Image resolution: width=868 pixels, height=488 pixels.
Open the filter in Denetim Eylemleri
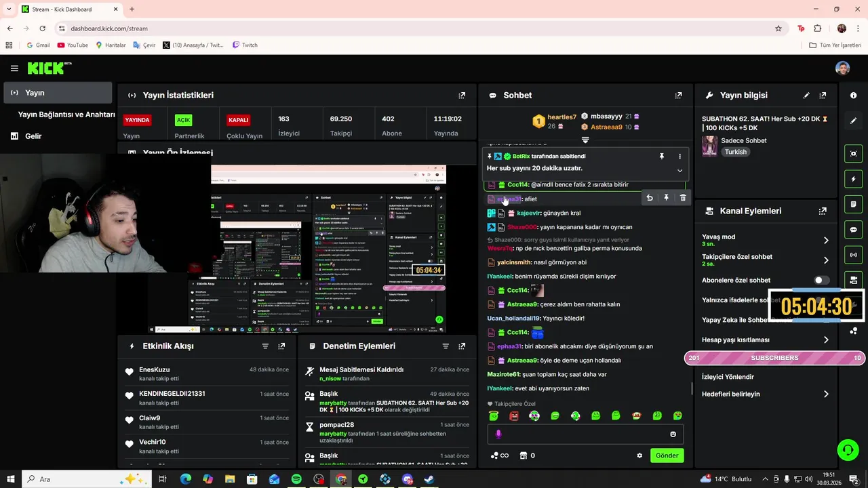[446, 346]
